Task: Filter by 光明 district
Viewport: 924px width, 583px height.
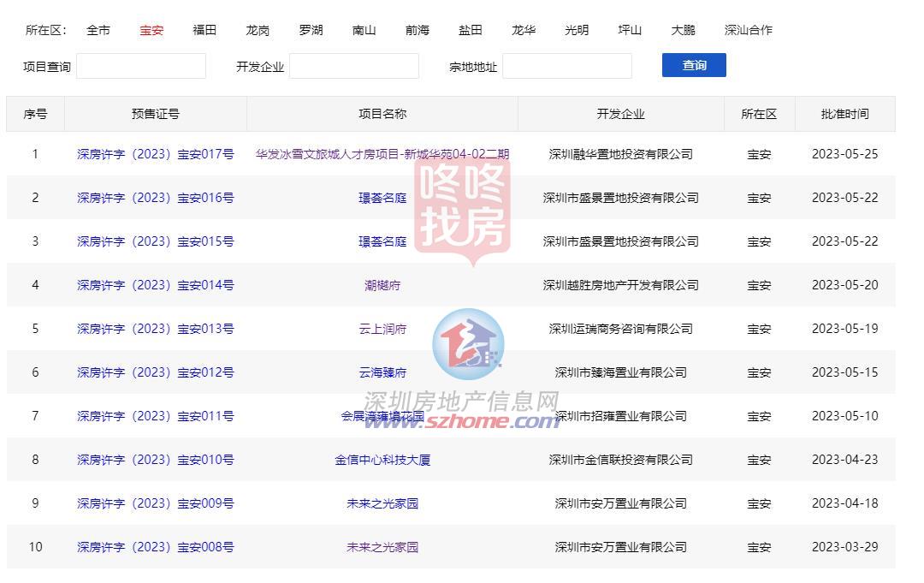Action: (577, 30)
